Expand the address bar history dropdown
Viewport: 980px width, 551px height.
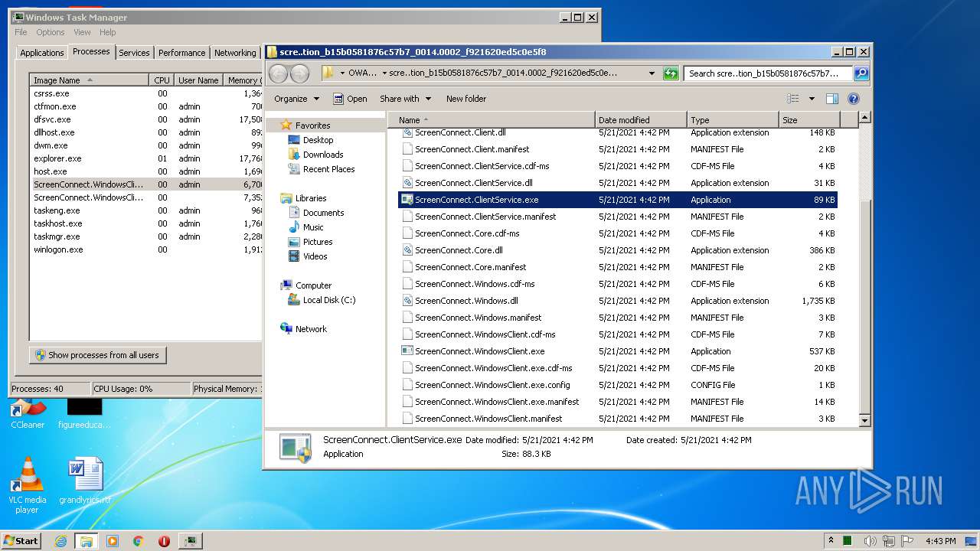click(652, 73)
